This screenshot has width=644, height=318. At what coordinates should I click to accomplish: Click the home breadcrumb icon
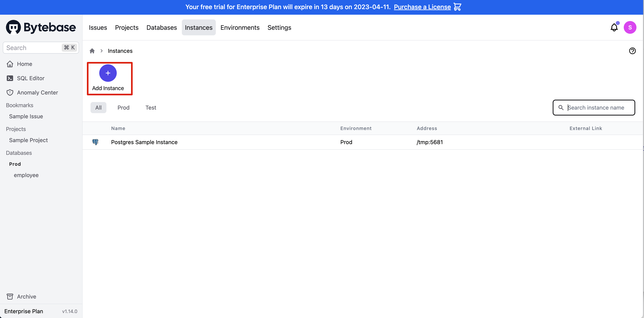[92, 51]
